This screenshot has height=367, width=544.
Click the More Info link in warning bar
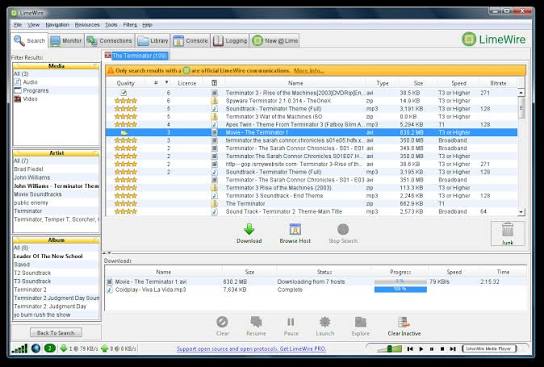(308, 71)
